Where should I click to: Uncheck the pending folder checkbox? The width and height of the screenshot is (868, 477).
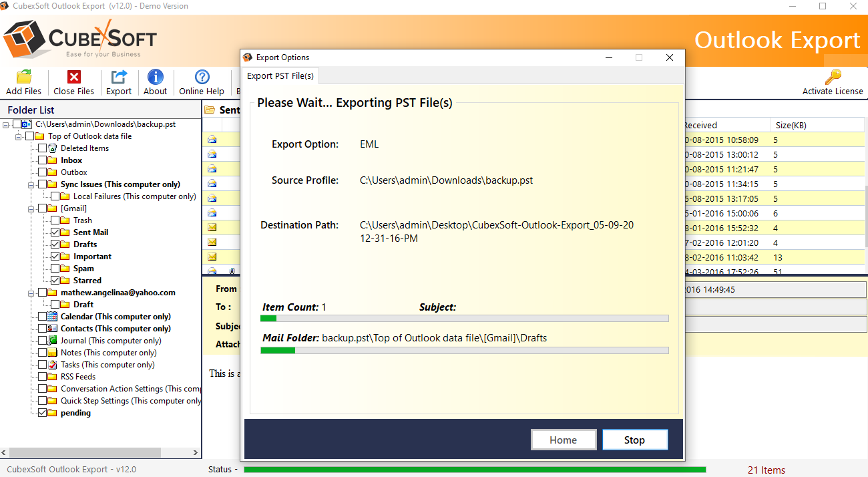43,413
